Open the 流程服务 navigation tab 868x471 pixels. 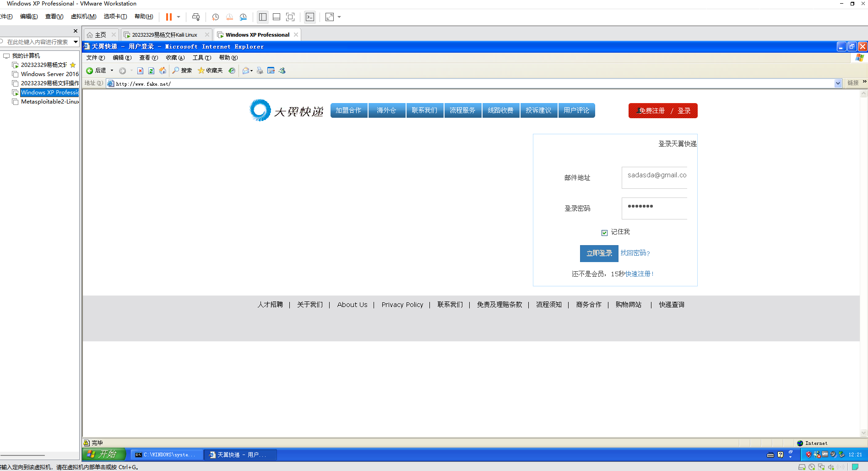(x=462, y=110)
